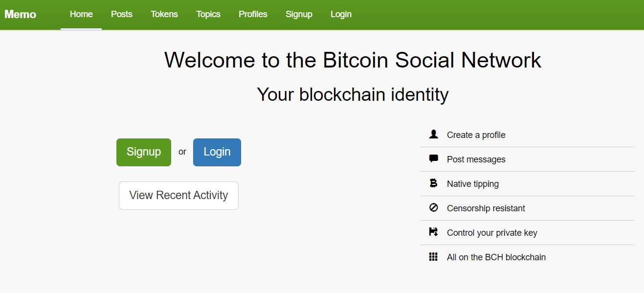Open the Home tab
This screenshot has height=293, width=644.
[x=81, y=14]
